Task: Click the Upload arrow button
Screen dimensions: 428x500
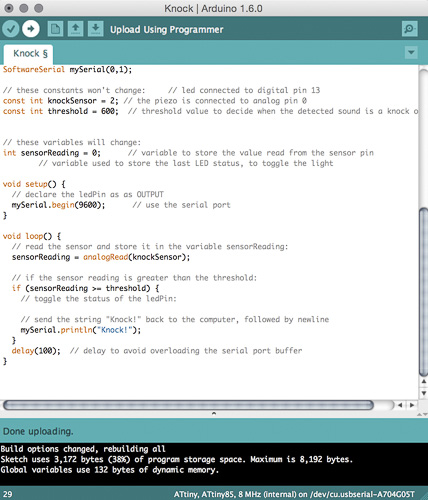Action: (x=31, y=29)
